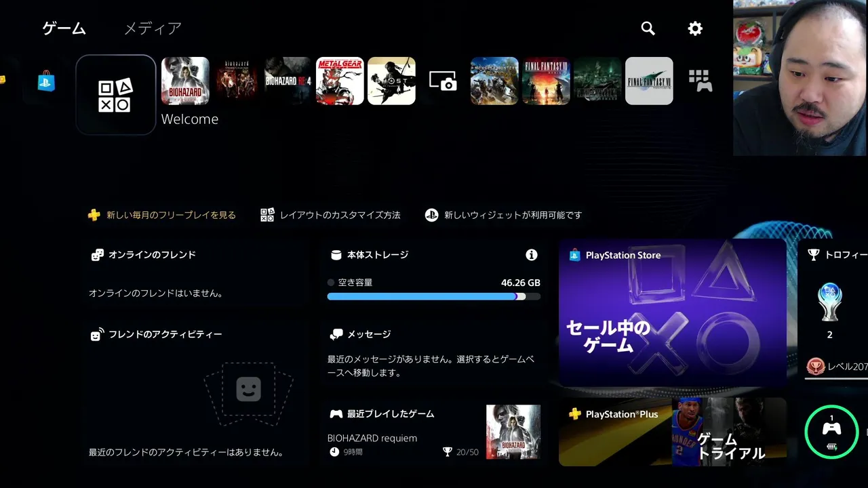Switch to the ゲーム tab
This screenshot has width=868, height=488.
point(64,28)
